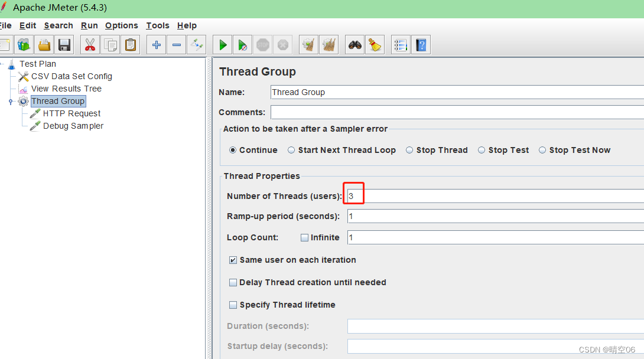Click the Shutdown threads icon
644x359 pixels.
(283, 45)
